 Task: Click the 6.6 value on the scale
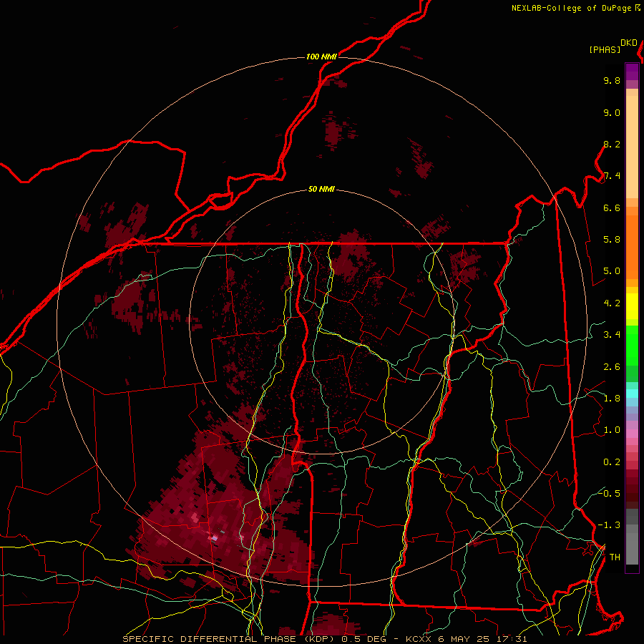[612, 208]
